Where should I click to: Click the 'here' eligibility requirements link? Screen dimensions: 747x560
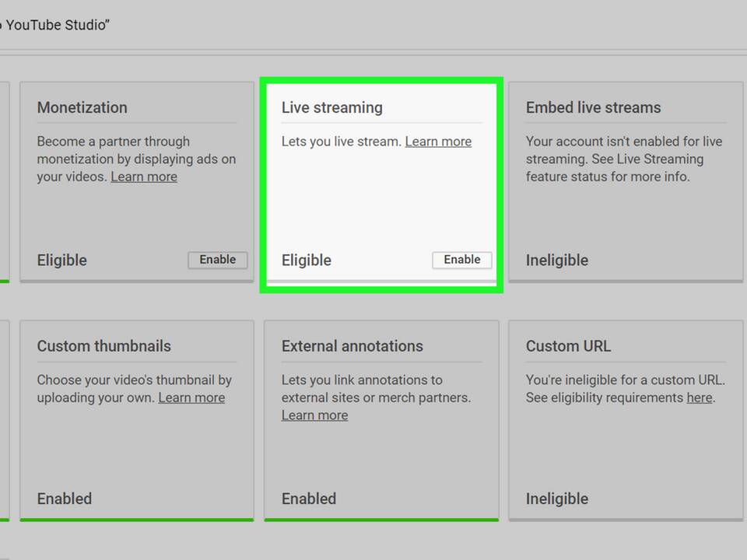point(699,397)
